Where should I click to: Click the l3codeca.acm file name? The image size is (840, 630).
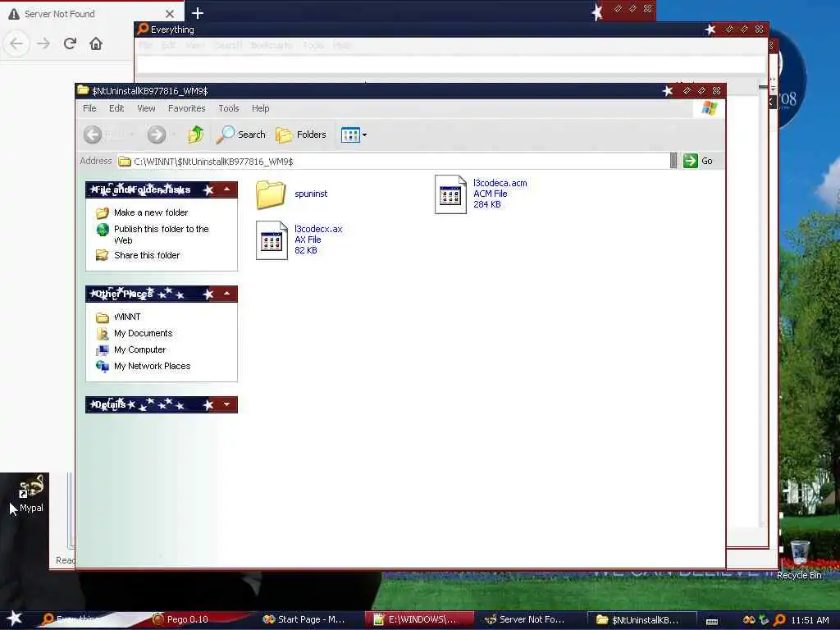(500, 183)
